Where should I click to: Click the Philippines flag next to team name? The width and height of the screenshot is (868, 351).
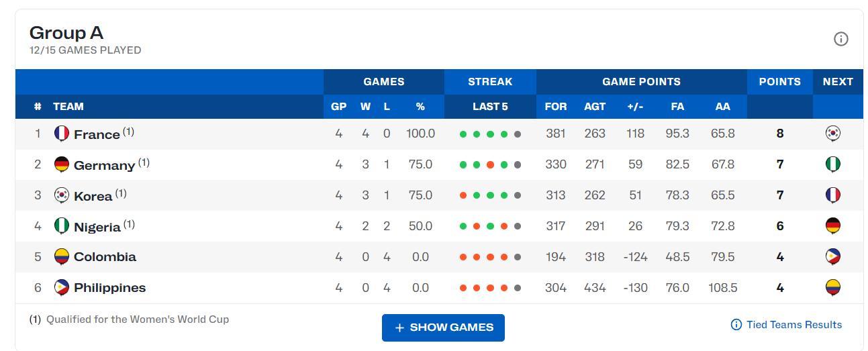click(x=61, y=288)
